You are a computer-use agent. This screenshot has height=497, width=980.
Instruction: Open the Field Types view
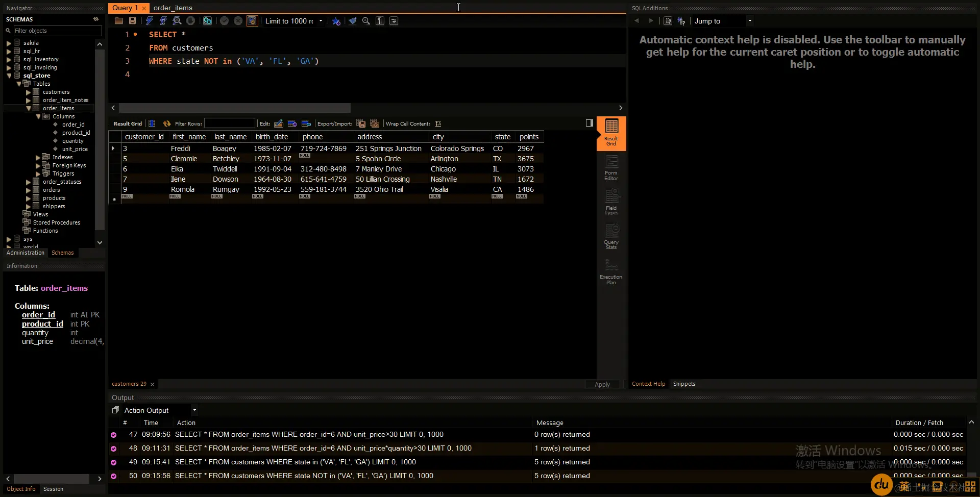pyautogui.click(x=611, y=202)
